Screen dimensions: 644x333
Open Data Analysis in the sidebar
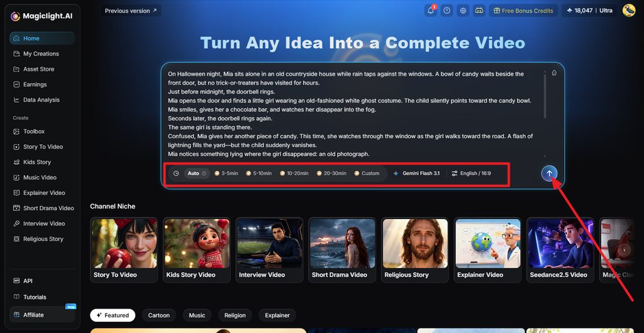click(42, 100)
